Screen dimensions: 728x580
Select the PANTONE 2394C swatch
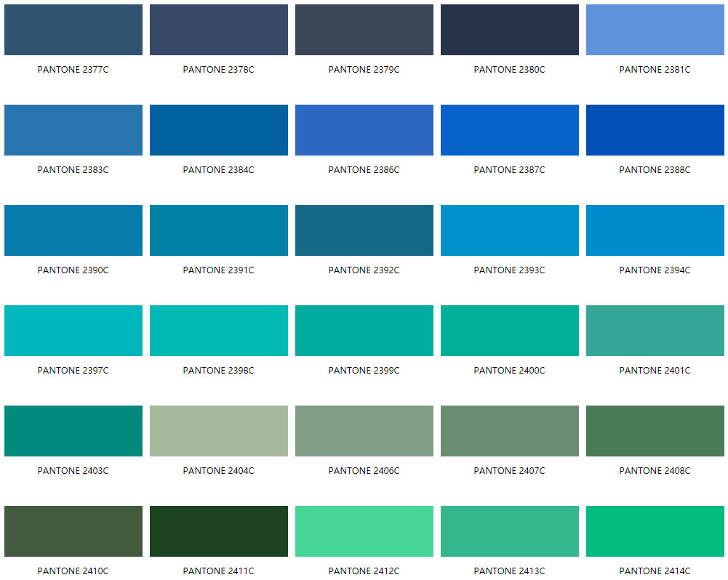coord(655,230)
